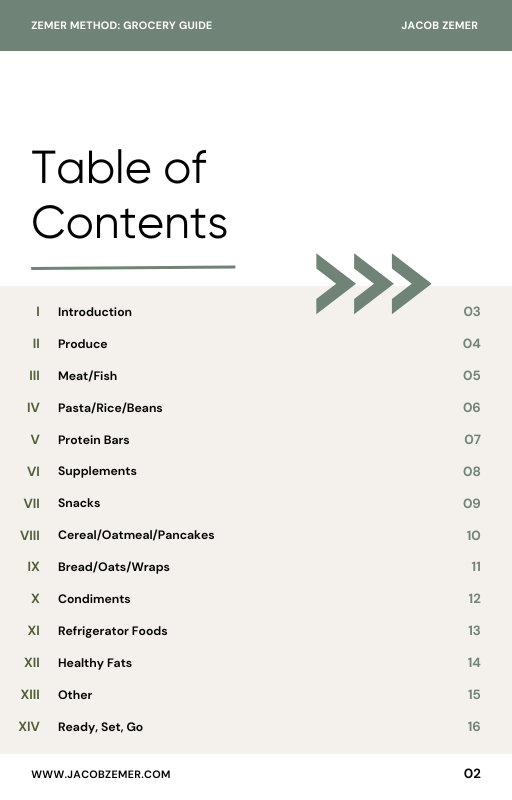Select Refrigerator Foods entry
Image resolution: width=512 pixels, height=800 pixels.
point(113,631)
